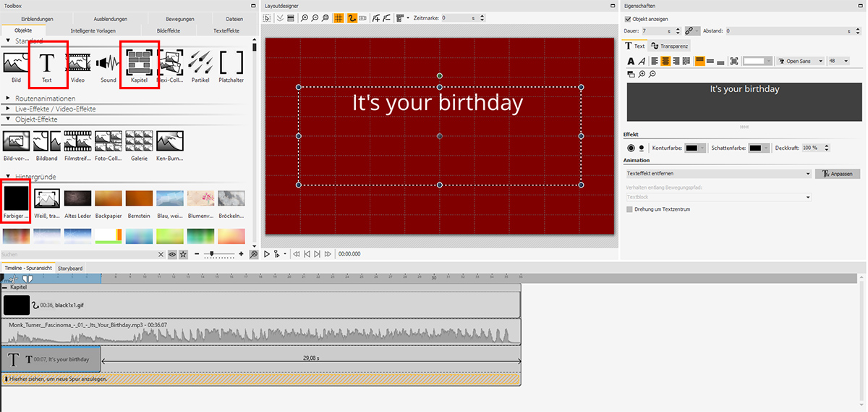The width and height of the screenshot is (868, 412).
Task: Open the Transparenz tab
Action: pos(671,46)
